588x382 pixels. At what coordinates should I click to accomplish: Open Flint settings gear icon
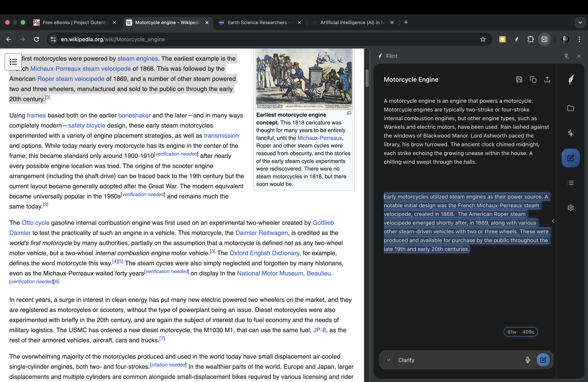570,208
